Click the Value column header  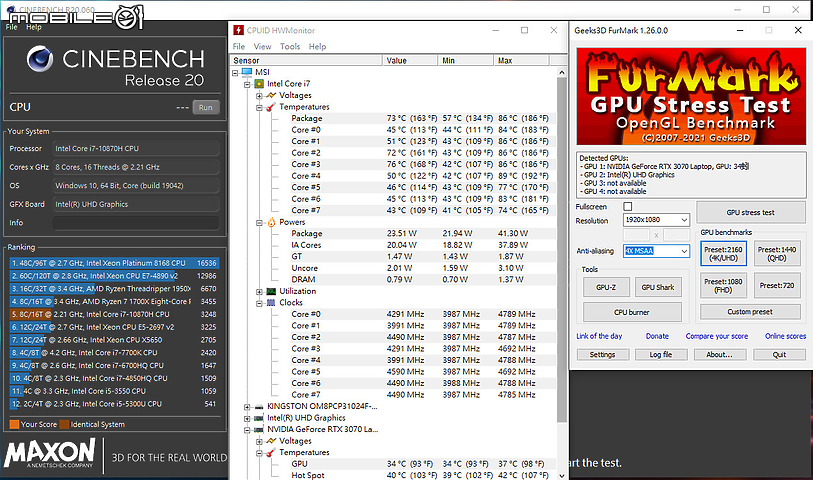[x=410, y=61]
